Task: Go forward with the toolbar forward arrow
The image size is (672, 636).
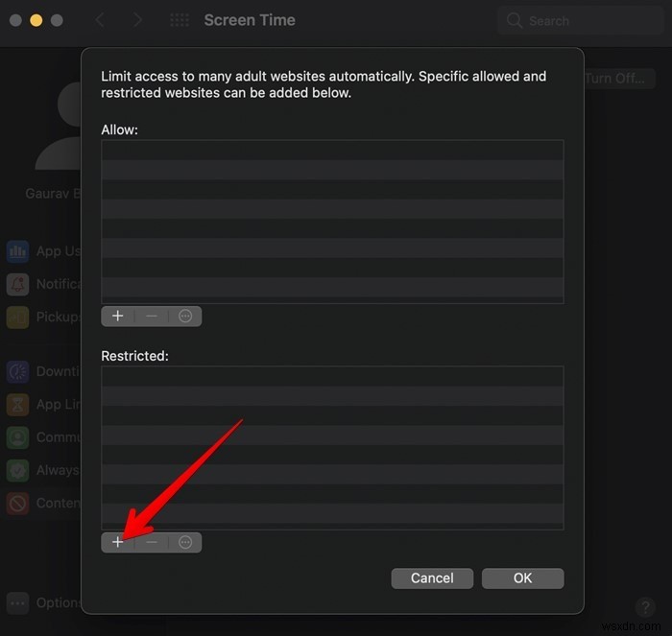Action: 137,20
